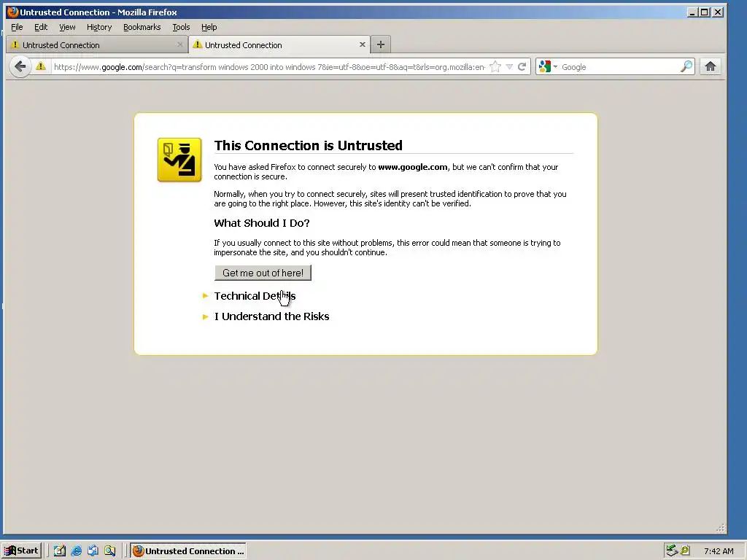Click the fourth quick launch search folder icon
Viewport: 747px width, 560px height.
pos(110,551)
